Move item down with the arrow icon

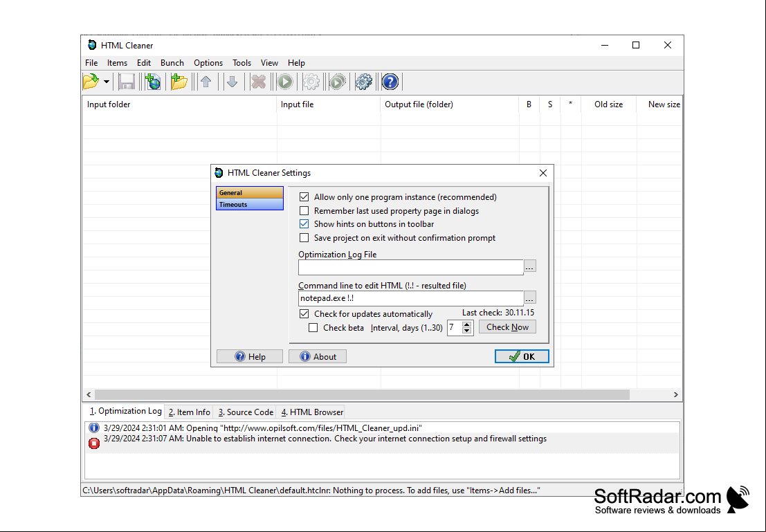(x=232, y=82)
